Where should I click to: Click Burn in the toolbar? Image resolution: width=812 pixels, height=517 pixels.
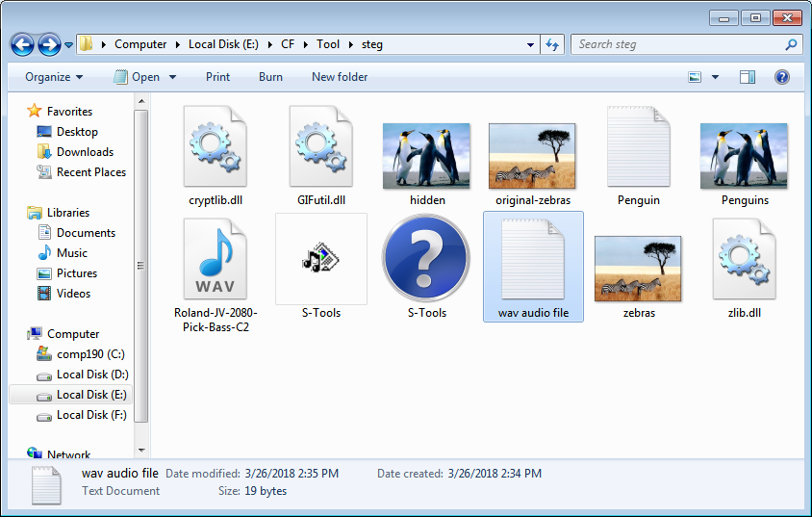click(x=270, y=77)
